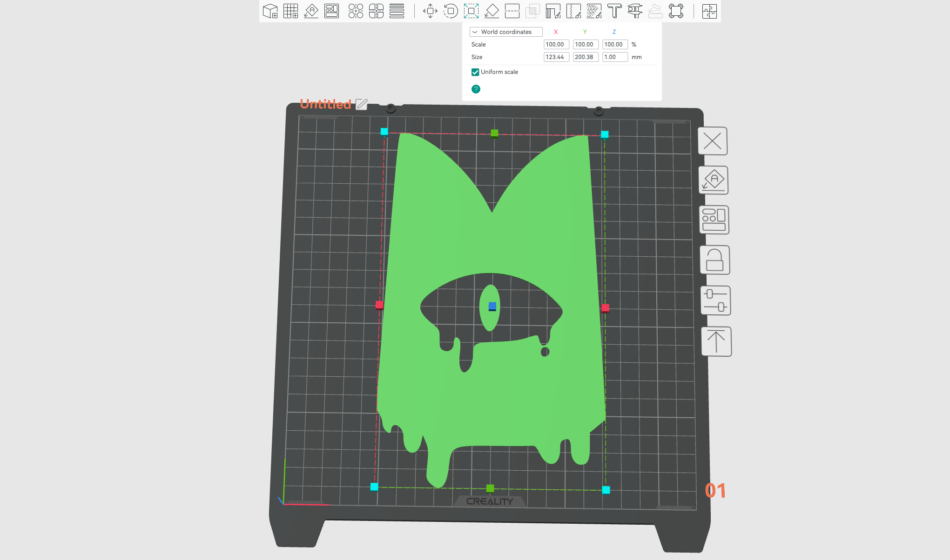Open the Seam painting tool
Screen dimensions: 950x560
click(573, 11)
